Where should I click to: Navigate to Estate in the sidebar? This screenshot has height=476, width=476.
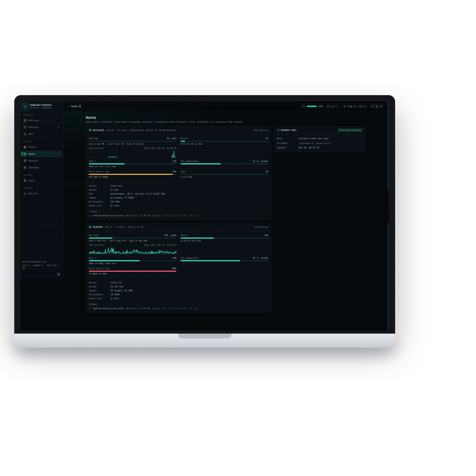coord(42,147)
